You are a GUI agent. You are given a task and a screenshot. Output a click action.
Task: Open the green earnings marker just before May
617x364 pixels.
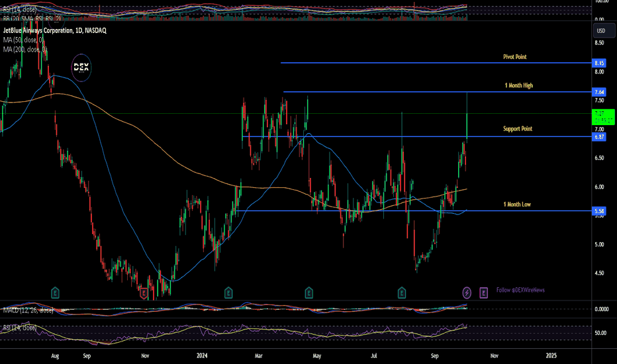(x=309, y=293)
